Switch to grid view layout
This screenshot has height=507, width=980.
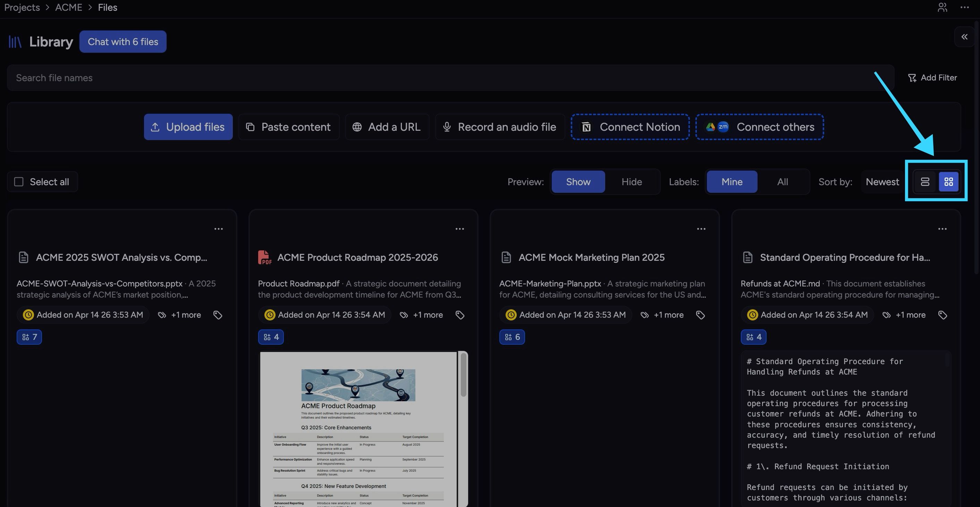(948, 182)
